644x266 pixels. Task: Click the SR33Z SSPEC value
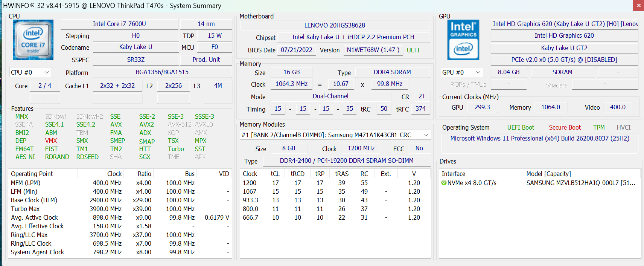pos(135,60)
